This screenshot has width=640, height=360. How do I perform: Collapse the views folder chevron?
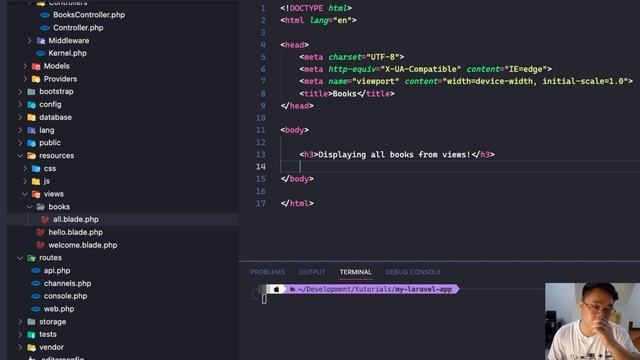click(x=25, y=194)
